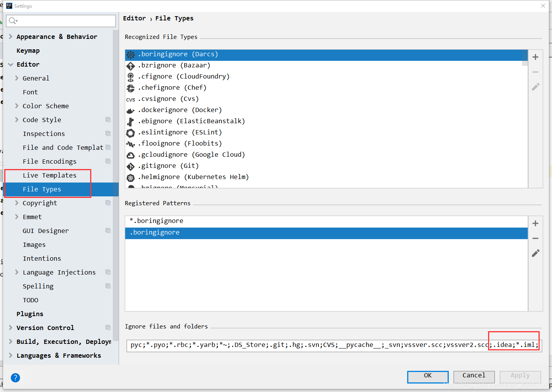Expand the General node
The width and height of the screenshot is (552, 392).
[x=17, y=78]
